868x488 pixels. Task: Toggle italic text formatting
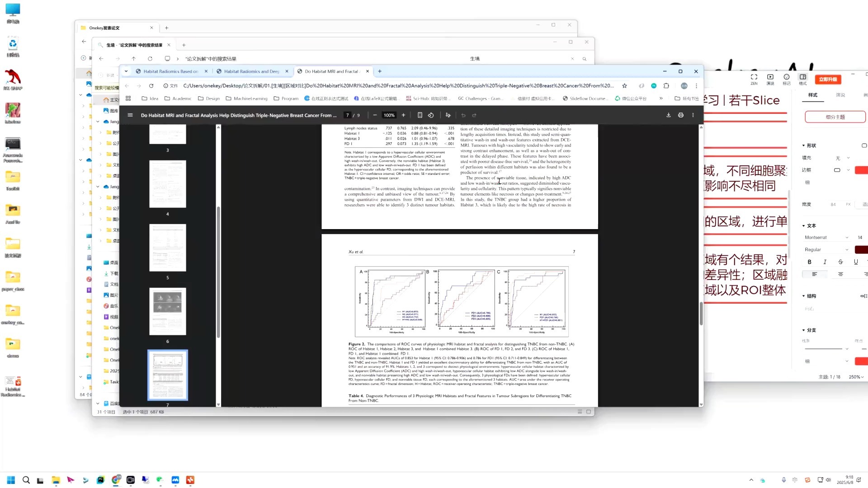click(825, 262)
